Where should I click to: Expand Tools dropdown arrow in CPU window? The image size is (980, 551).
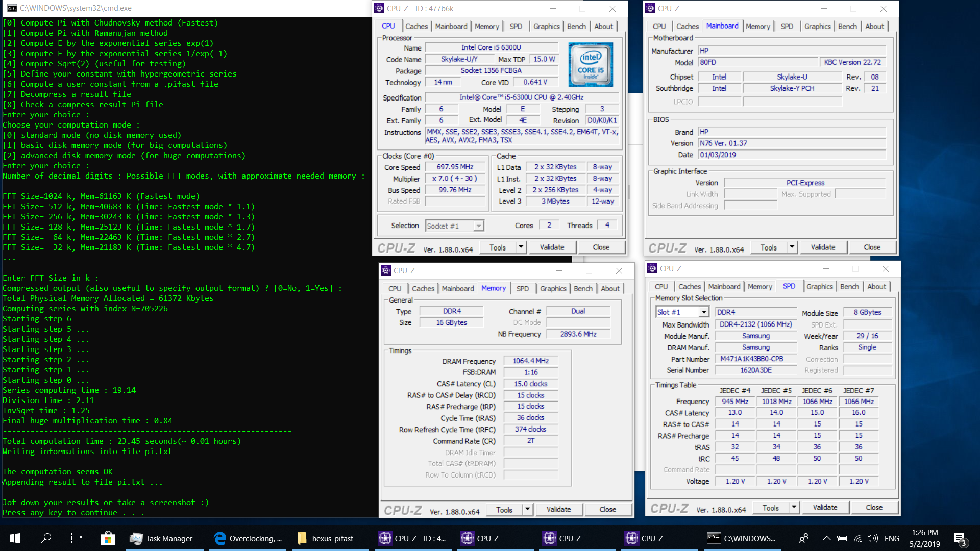521,247
